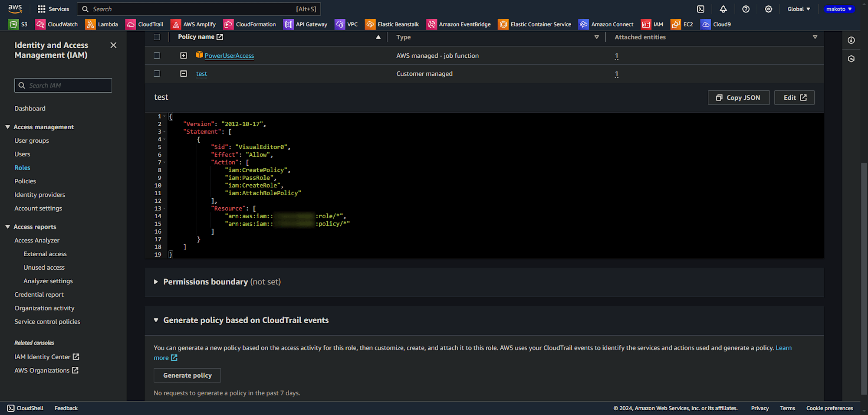
Task: Sort by the Attached entities column arrow
Action: pos(815,37)
